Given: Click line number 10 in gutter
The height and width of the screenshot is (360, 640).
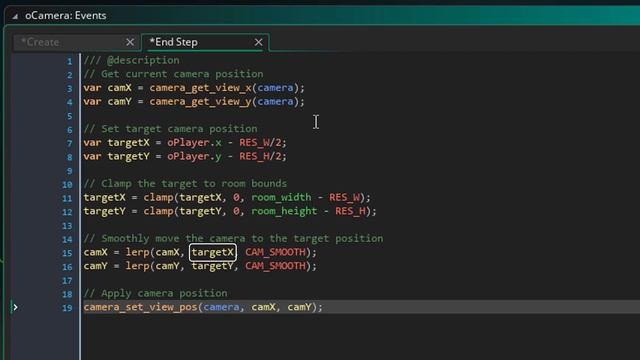Looking at the screenshot, I should pyautogui.click(x=67, y=184).
